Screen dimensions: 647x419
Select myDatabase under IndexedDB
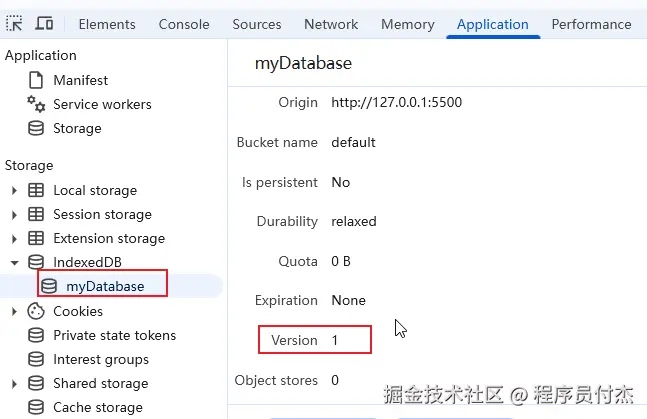coord(105,286)
